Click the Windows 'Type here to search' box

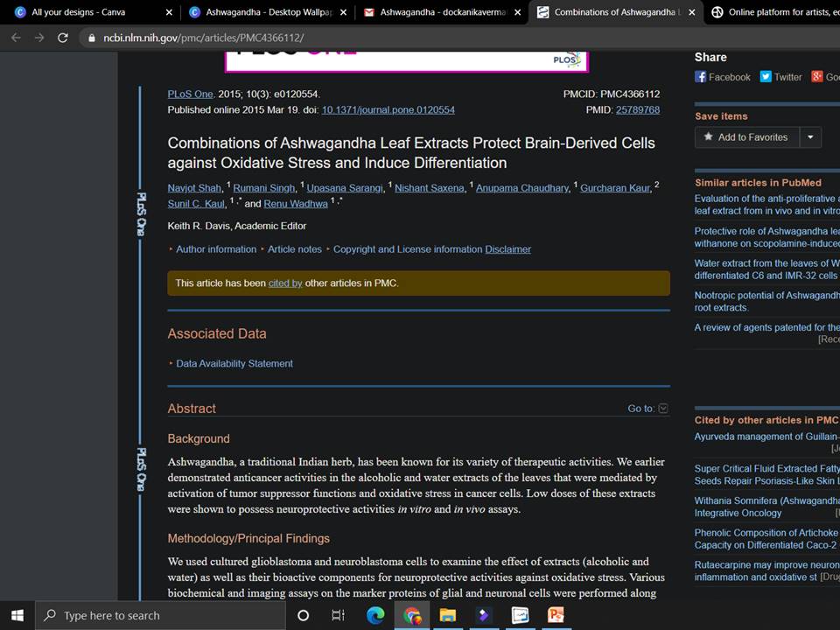click(162, 615)
